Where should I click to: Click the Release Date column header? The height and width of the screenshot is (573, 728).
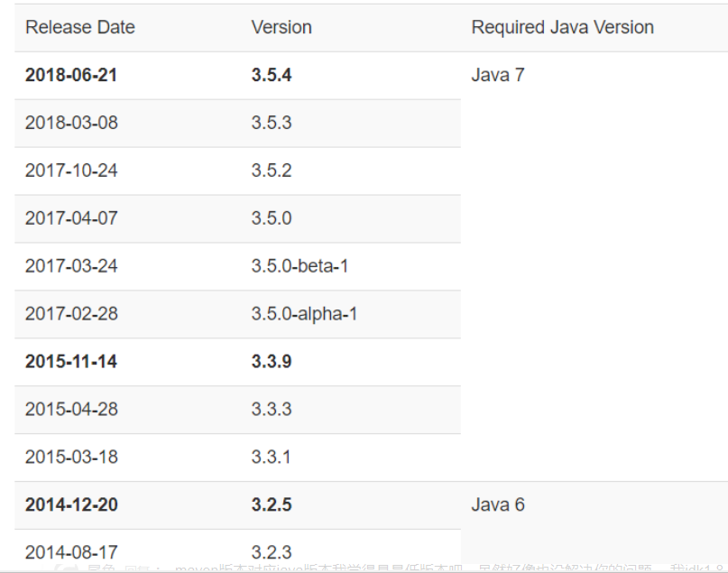79,27
